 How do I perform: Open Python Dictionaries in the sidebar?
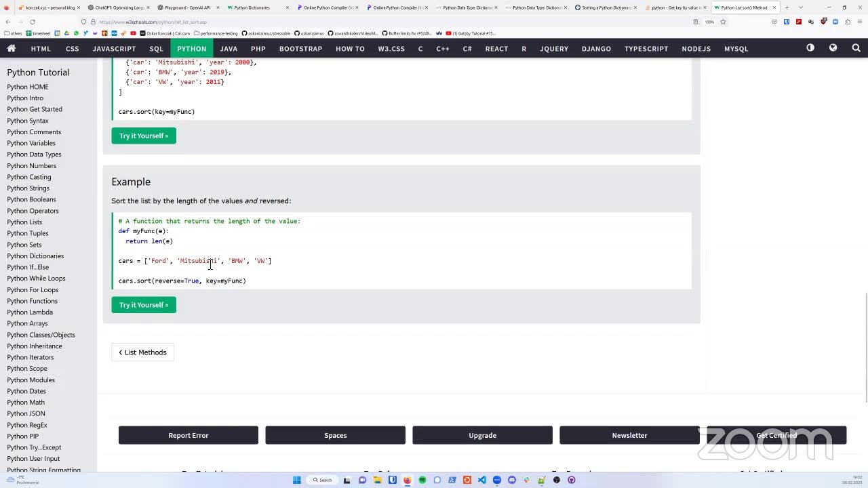click(35, 256)
